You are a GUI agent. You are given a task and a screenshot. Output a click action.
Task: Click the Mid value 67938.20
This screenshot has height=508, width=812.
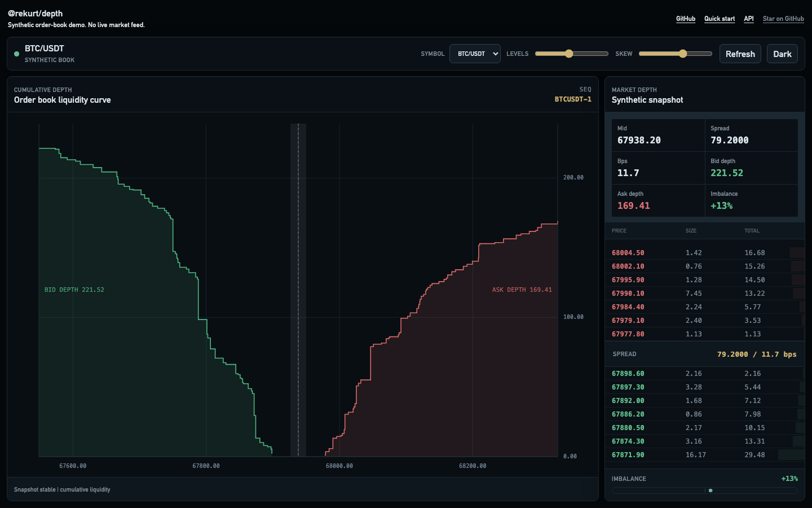(x=639, y=140)
